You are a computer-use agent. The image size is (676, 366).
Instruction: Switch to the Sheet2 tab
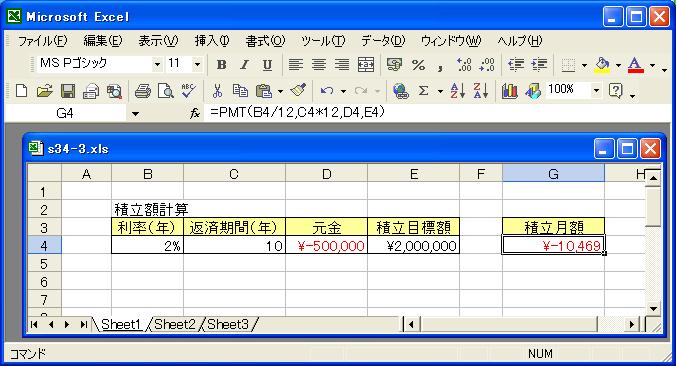pos(175,324)
